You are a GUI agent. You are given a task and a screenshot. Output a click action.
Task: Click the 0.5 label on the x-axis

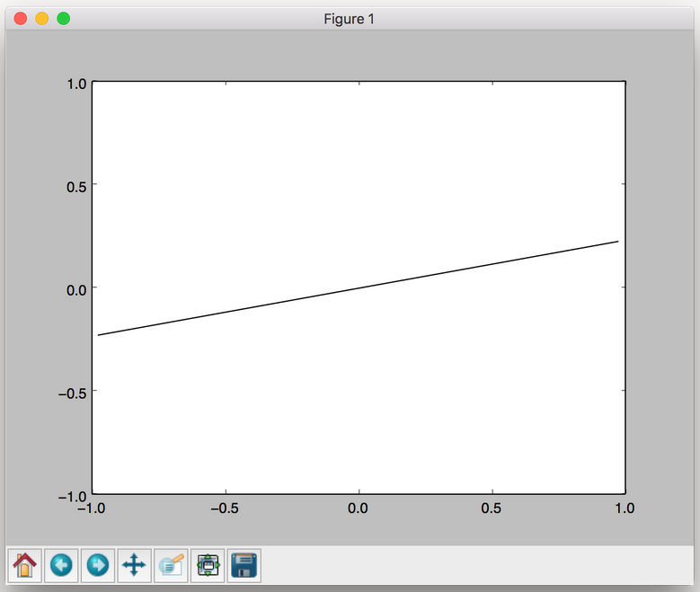(x=492, y=508)
